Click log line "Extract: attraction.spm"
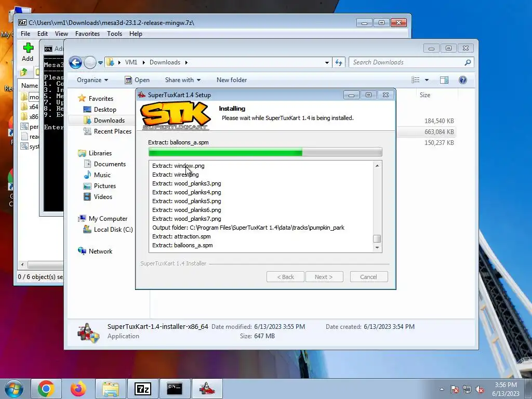532x399 pixels. click(x=181, y=236)
